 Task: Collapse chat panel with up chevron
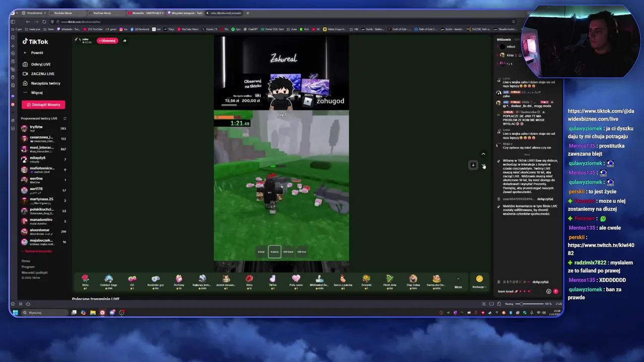point(483,154)
